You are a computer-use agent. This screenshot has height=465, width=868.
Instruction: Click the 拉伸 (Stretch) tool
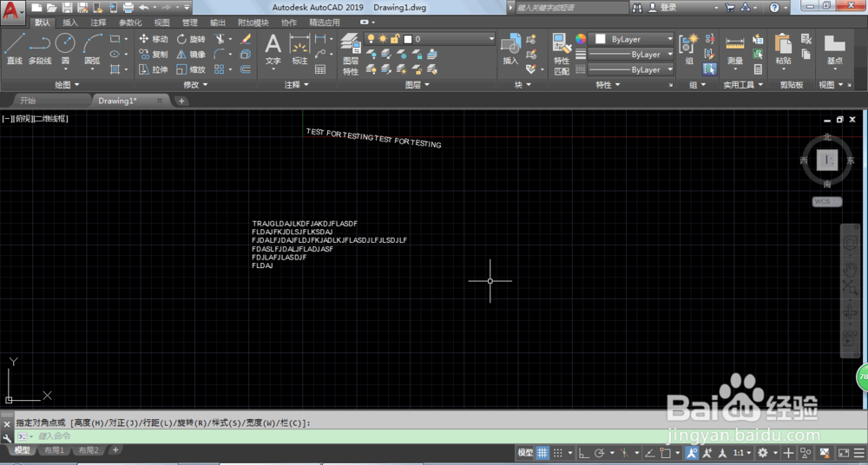(x=154, y=69)
